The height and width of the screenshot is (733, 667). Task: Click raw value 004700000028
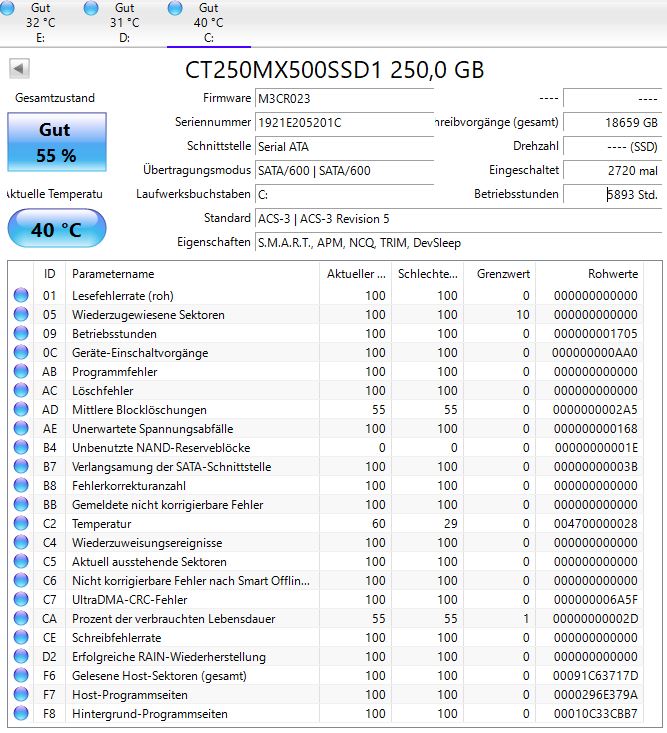coord(595,524)
